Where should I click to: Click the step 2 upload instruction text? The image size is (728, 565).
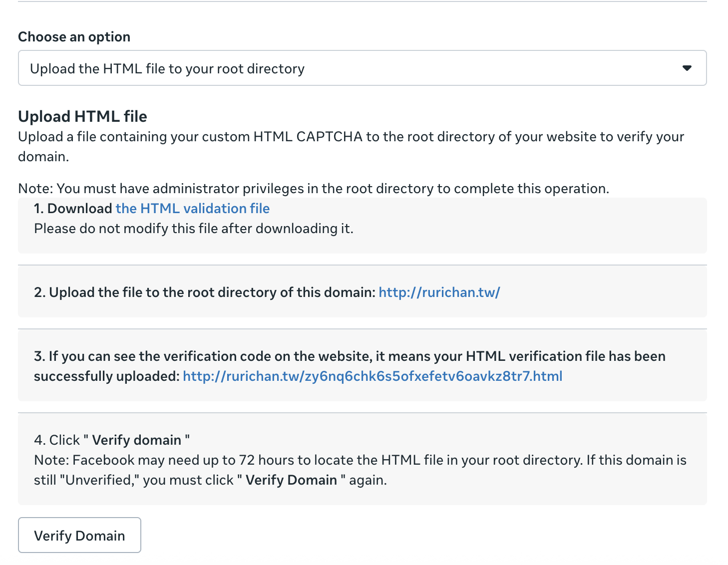(x=204, y=292)
